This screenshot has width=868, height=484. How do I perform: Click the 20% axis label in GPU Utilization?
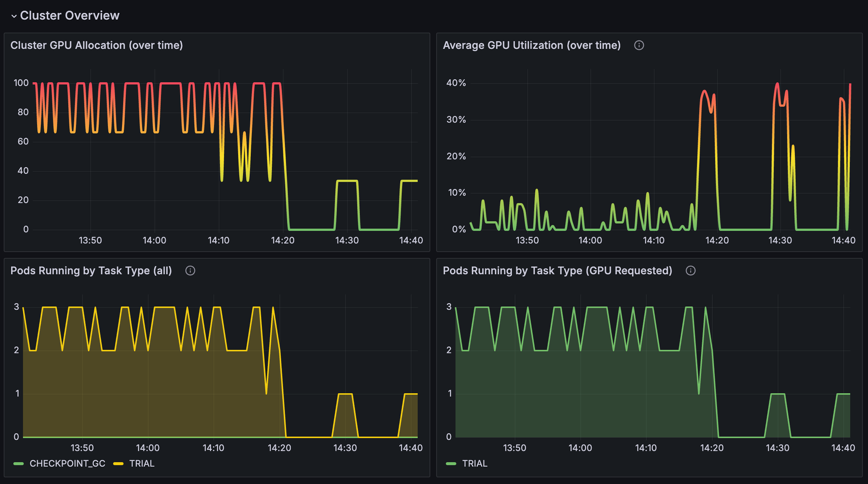click(456, 156)
